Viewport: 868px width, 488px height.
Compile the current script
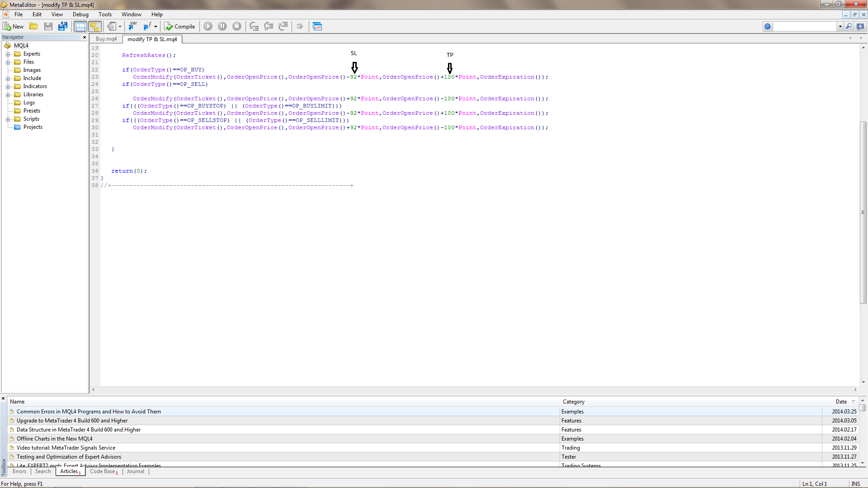tap(179, 27)
